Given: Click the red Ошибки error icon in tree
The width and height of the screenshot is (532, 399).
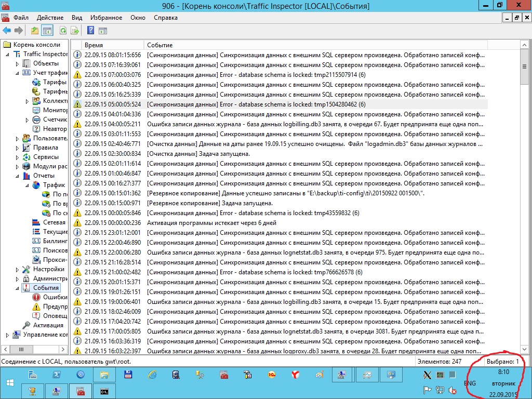Looking at the screenshot, I should [36, 297].
